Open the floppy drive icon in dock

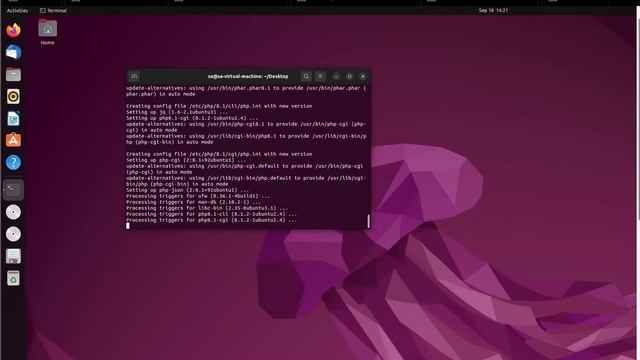point(13,256)
